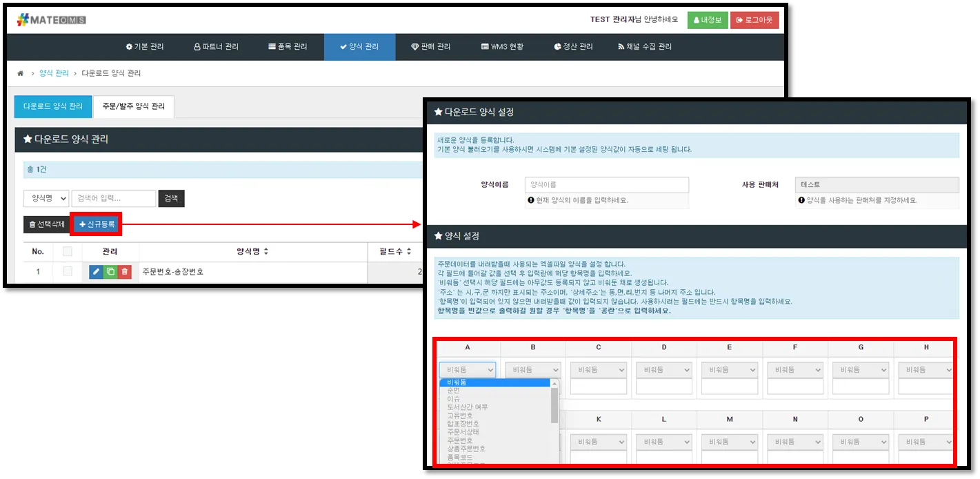Open 정산 관리 menu
The image size is (980, 479).
coord(573,47)
